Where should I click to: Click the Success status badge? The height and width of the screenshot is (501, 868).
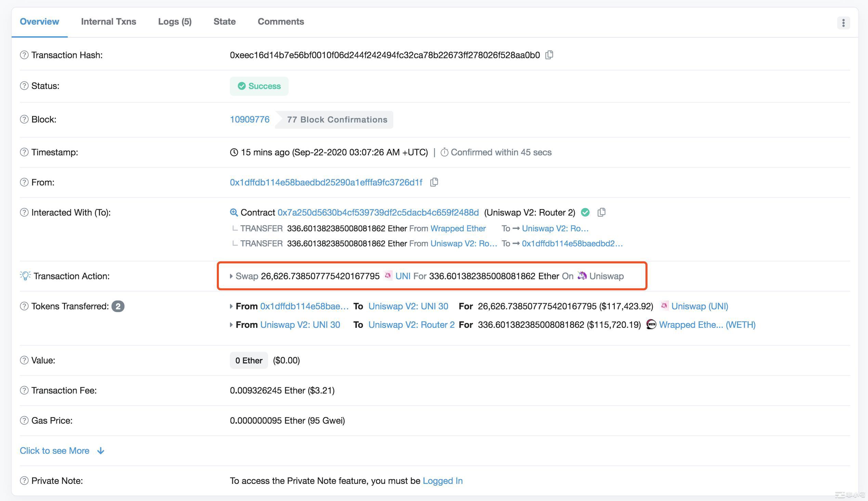[259, 86]
